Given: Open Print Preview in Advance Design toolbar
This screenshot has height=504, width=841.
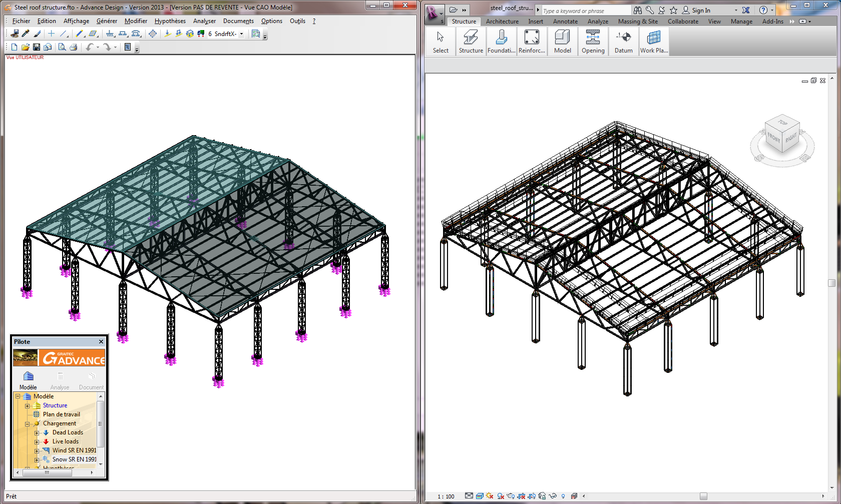Looking at the screenshot, I should (x=61, y=47).
